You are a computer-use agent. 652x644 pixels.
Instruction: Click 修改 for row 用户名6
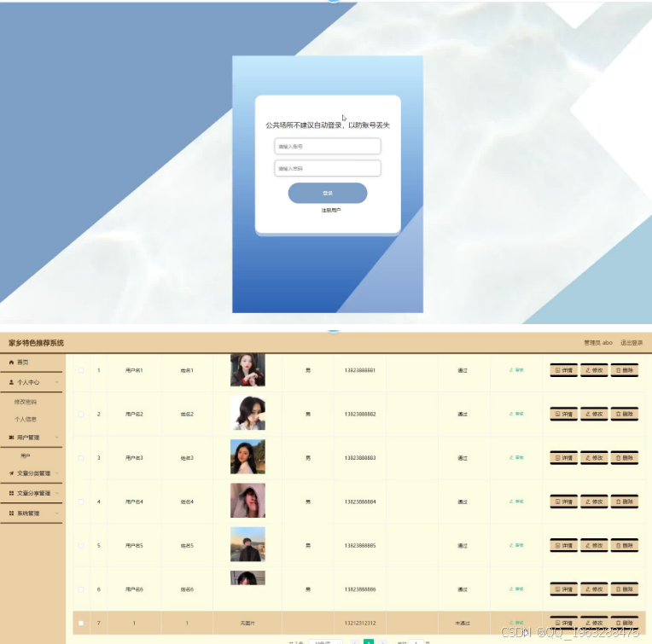tap(594, 589)
